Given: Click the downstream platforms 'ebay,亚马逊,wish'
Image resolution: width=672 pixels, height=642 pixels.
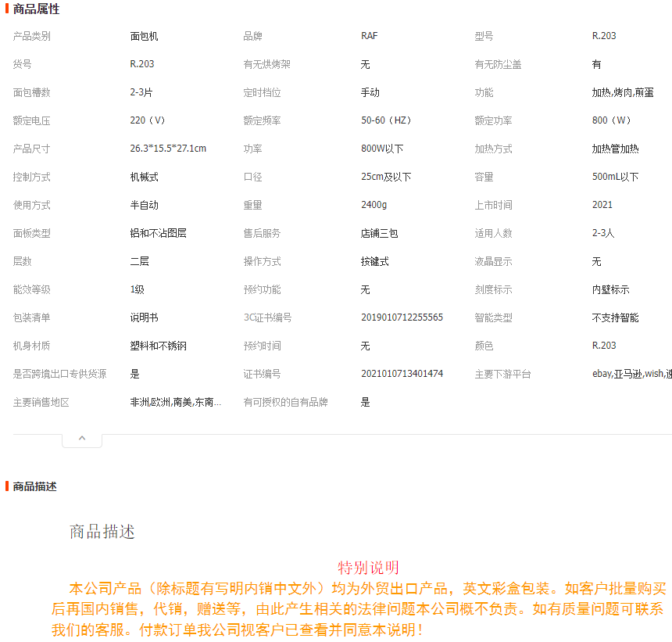Looking at the screenshot, I should 631,374.
